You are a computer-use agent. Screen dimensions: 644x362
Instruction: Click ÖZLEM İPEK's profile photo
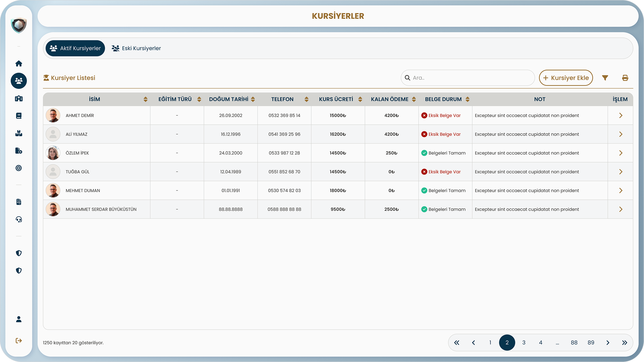point(53,153)
